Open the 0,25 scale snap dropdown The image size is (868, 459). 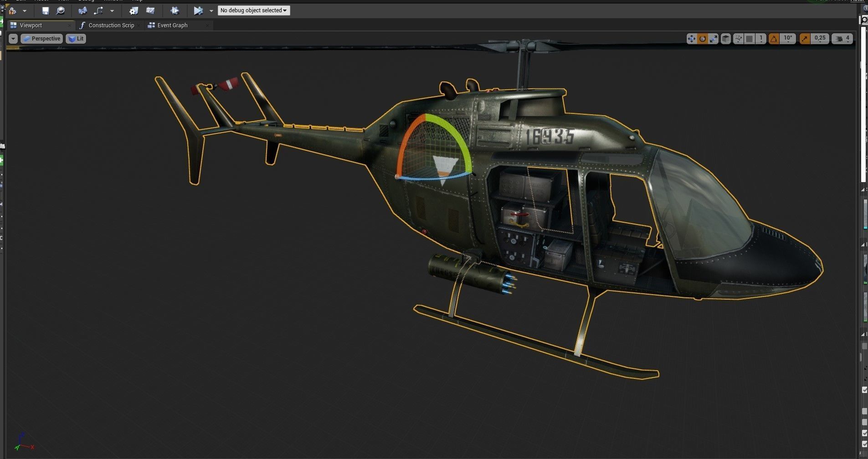coord(820,39)
